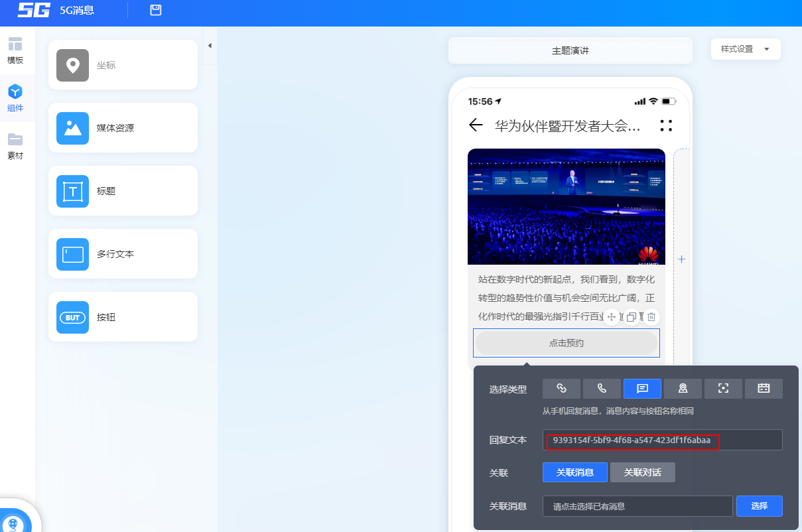The width and height of the screenshot is (802, 532).
Task: Click the conference photo in the card
Action: click(567, 206)
